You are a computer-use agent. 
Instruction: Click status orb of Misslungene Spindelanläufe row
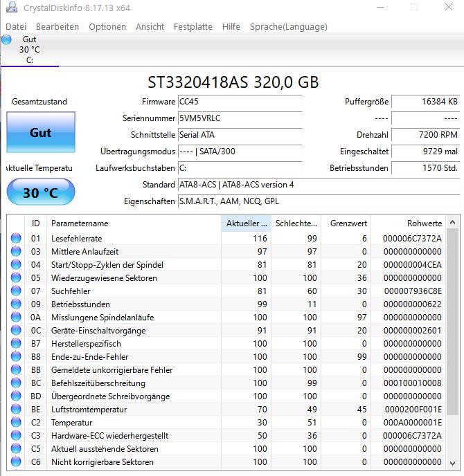16,318
